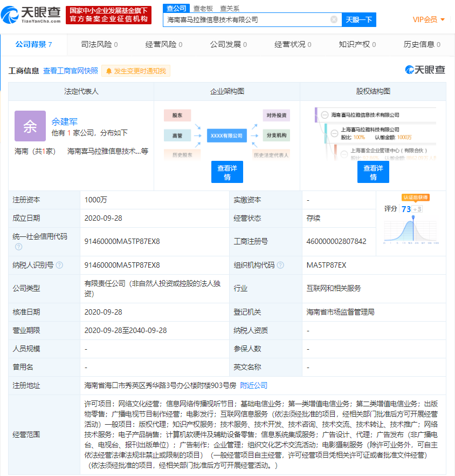
Task: Click inside the company name search field
Action: 243,20
